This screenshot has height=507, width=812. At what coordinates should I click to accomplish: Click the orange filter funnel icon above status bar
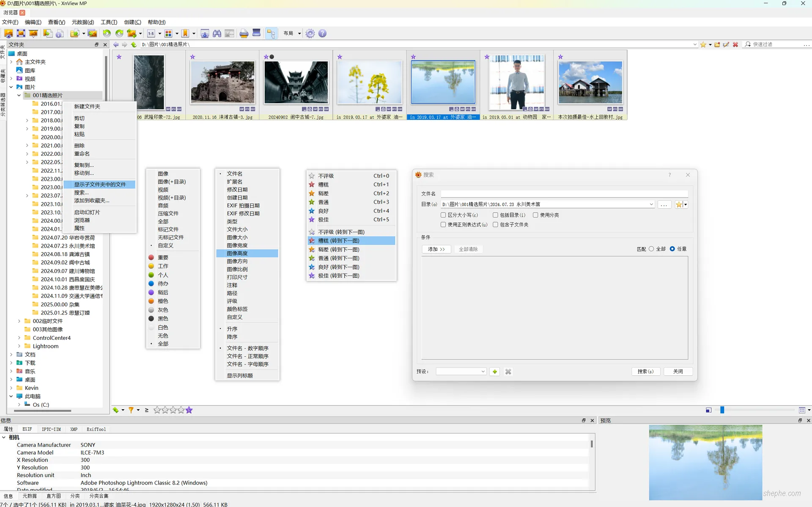tap(131, 410)
